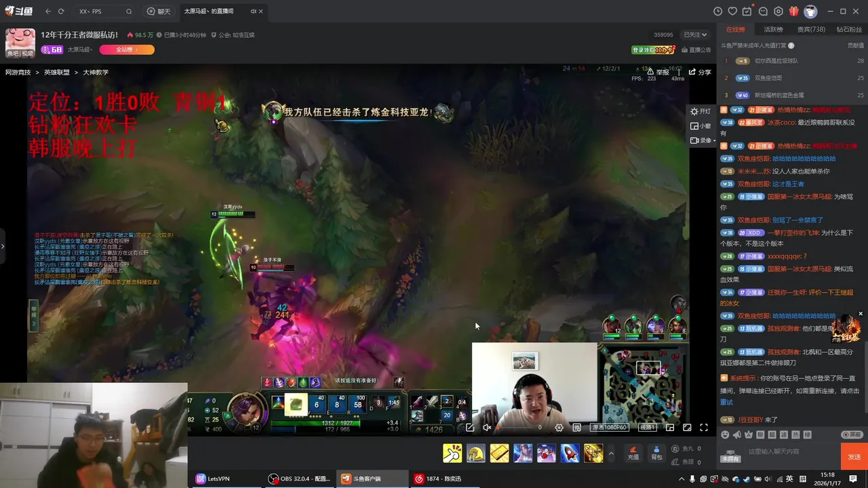Expand more gifts with up arrow

(611, 453)
